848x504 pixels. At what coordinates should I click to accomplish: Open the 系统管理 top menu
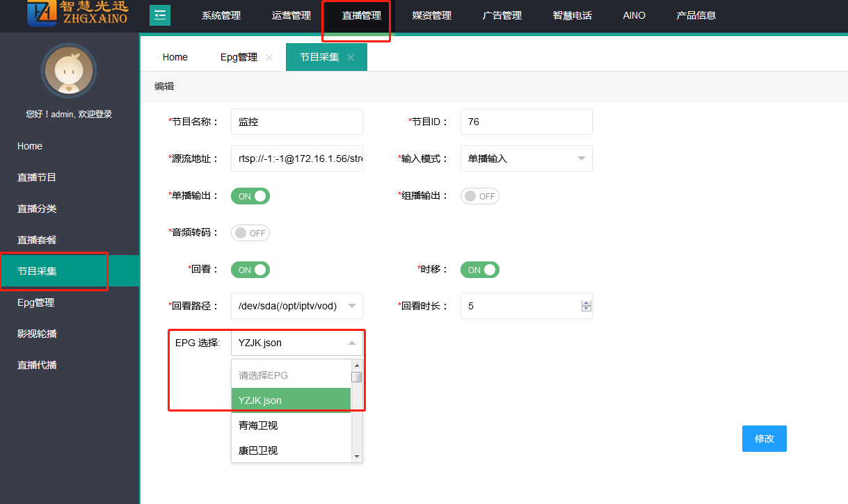[x=221, y=15]
